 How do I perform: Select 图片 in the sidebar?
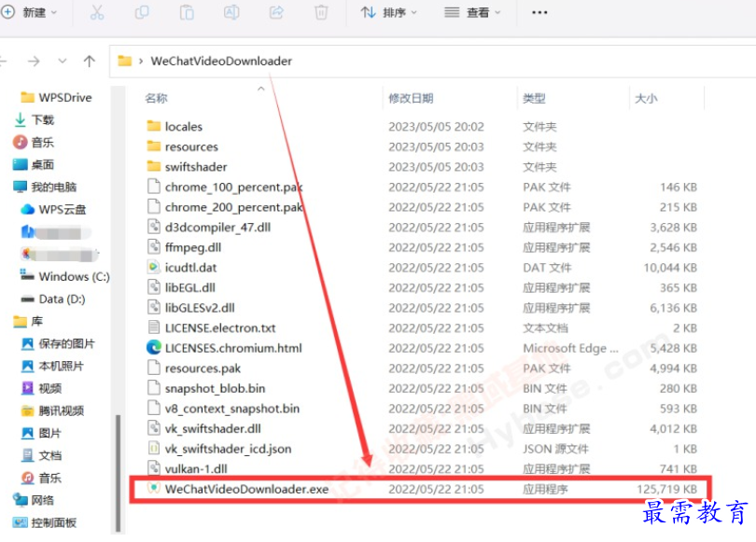tap(41, 433)
